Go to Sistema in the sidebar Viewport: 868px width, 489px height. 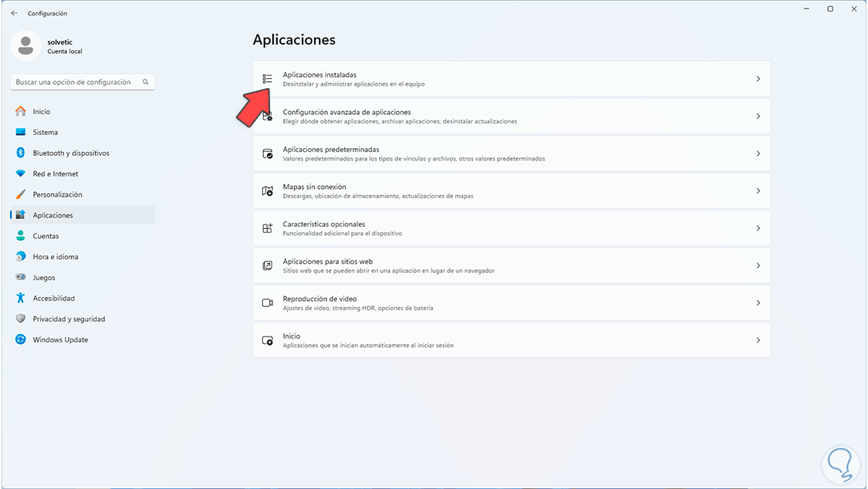45,132
